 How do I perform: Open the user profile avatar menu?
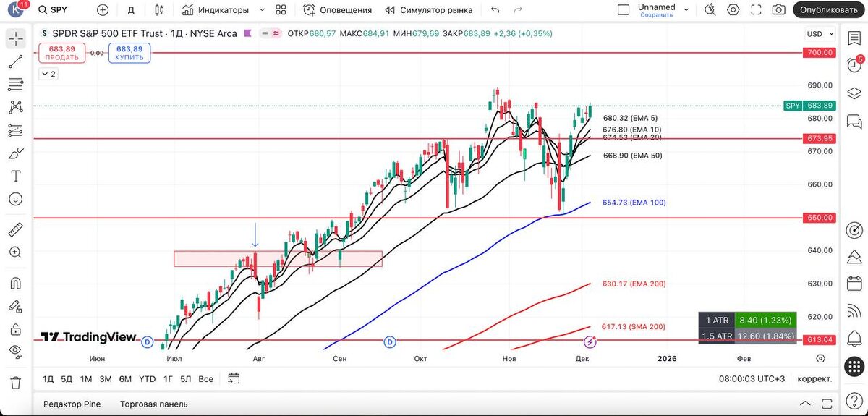(14, 9)
